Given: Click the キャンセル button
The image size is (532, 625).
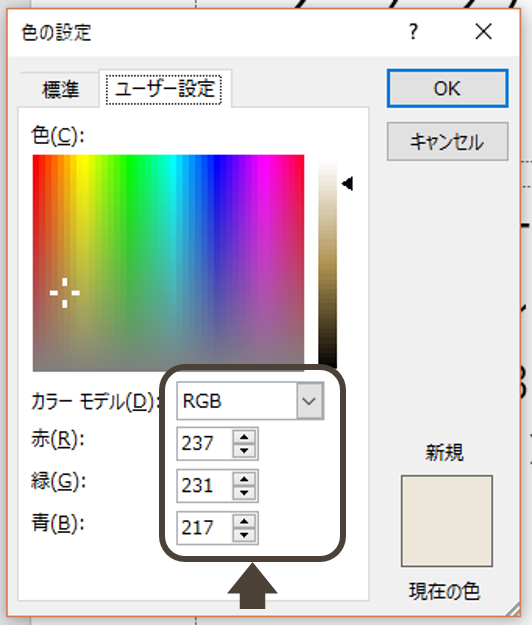Looking at the screenshot, I should [x=447, y=142].
